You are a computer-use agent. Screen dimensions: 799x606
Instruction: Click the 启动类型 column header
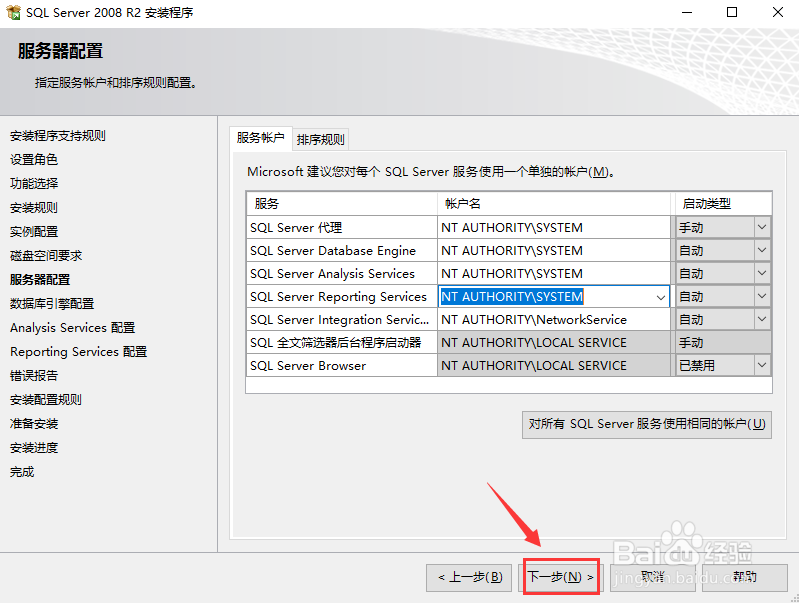724,204
